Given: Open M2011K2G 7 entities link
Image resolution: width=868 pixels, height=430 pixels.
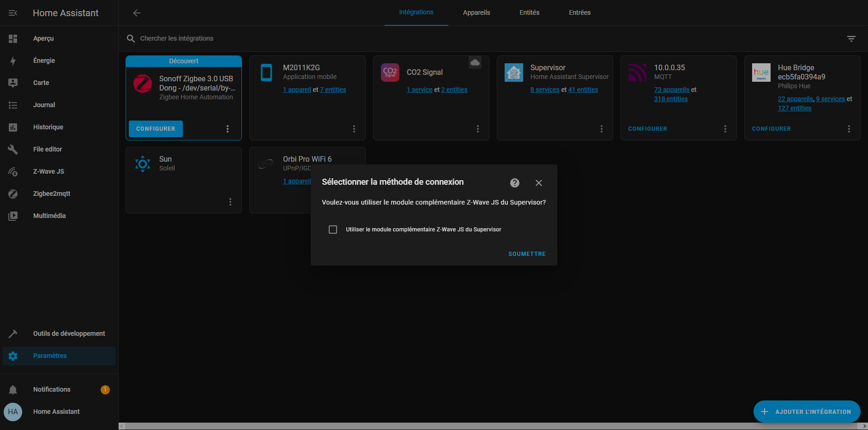Looking at the screenshot, I should 333,90.
